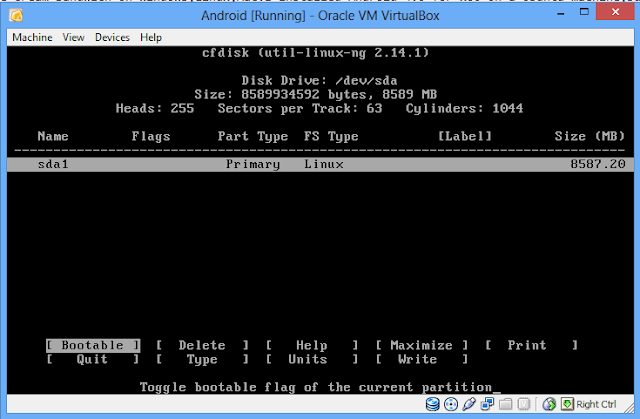Select the Write option in cfdisk
Viewport: 640px width, 419px height.
(x=422, y=359)
